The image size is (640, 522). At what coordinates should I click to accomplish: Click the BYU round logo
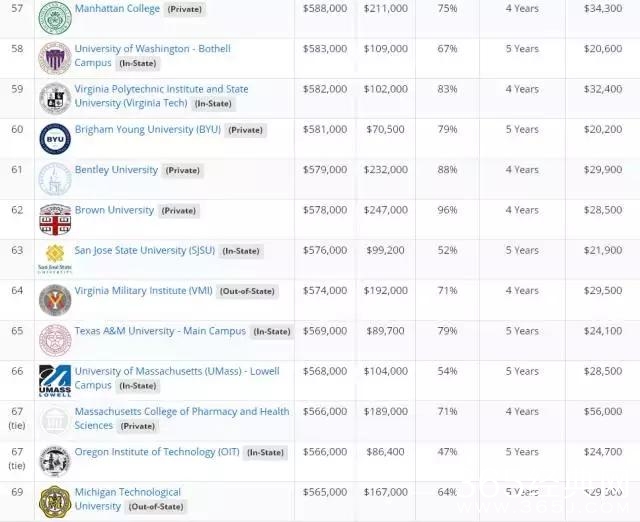[x=54, y=138]
